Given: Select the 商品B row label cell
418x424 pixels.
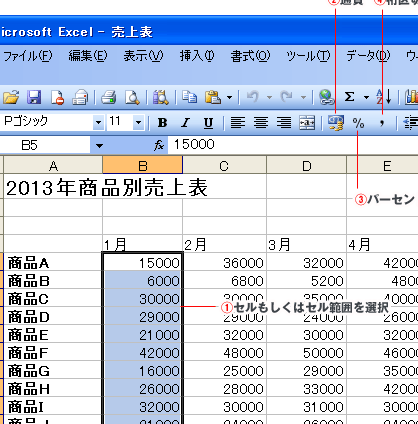Looking at the screenshot, I should 53,280.
